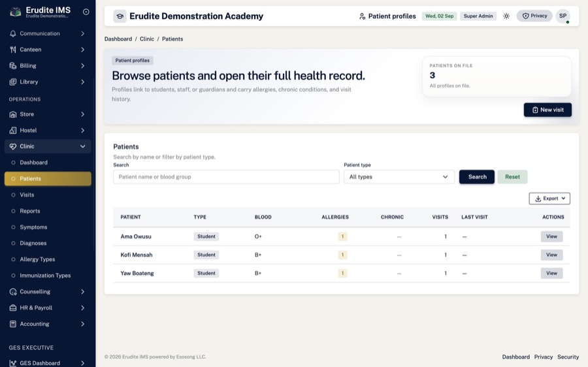Click the Search button

[x=477, y=177]
